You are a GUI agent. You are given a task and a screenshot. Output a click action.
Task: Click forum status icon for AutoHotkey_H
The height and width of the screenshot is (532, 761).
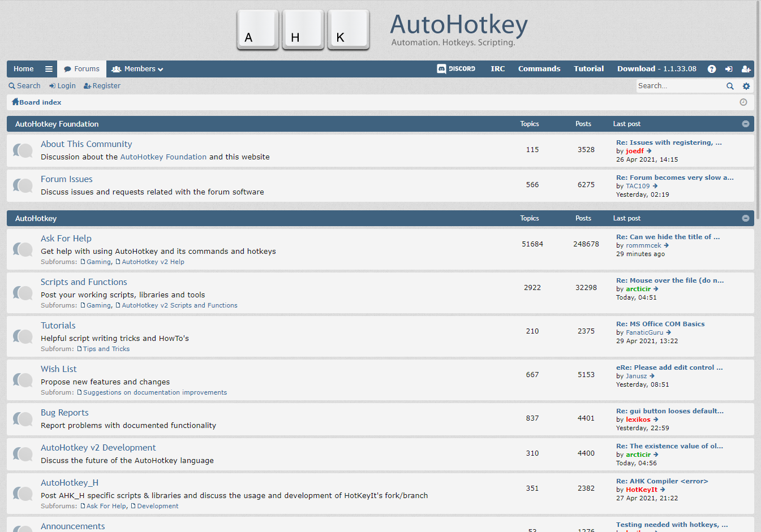[x=23, y=494]
